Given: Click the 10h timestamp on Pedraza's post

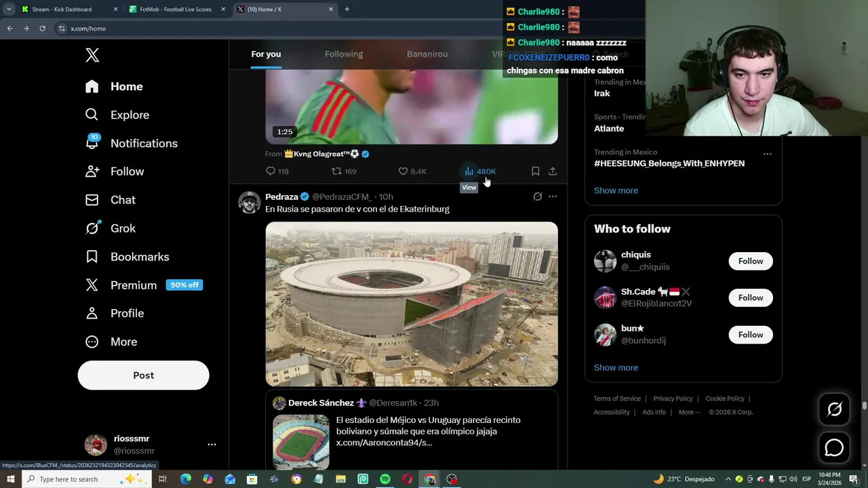Looking at the screenshot, I should [x=386, y=197].
